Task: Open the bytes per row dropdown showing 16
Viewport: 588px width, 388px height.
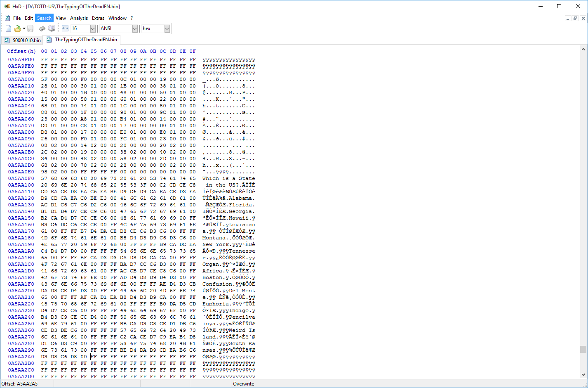Action: click(x=93, y=28)
